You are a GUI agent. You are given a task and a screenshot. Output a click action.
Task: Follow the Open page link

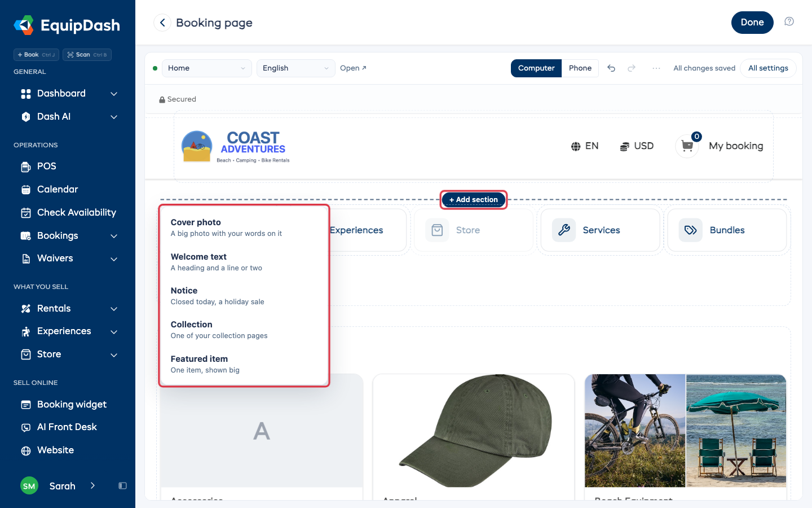click(x=353, y=68)
